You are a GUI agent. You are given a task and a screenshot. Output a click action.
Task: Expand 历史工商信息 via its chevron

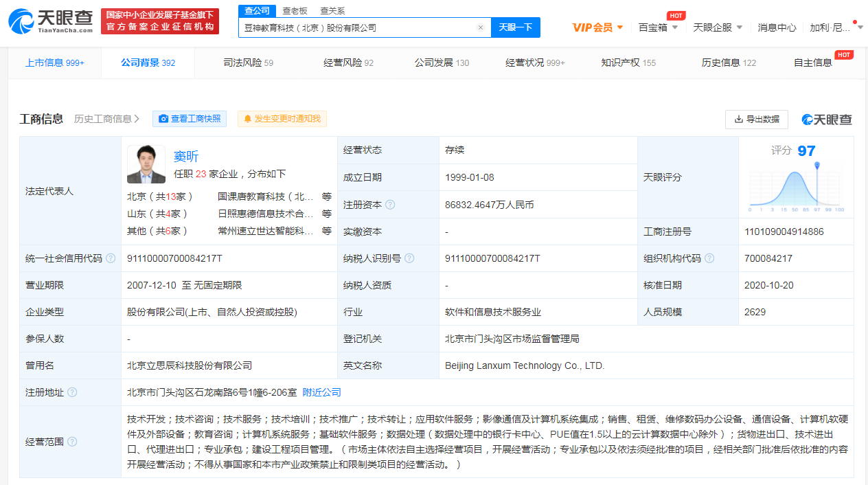(137, 119)
